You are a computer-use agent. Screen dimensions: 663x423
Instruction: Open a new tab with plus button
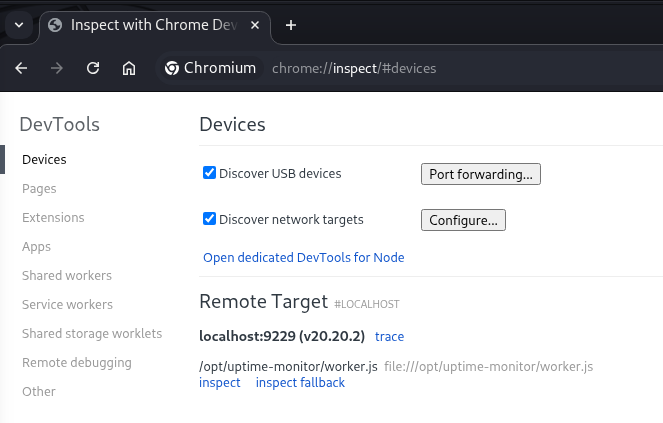coord(290,25)
